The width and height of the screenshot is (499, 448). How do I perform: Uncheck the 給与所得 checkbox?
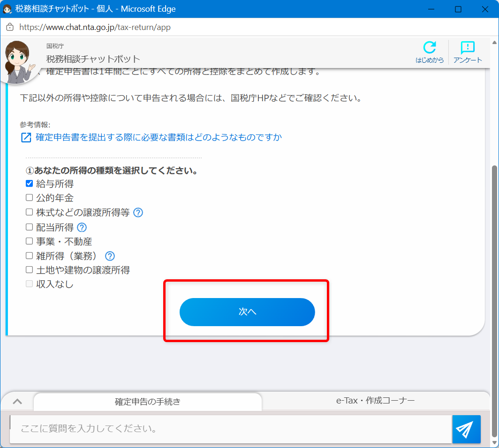coord(29,183)
